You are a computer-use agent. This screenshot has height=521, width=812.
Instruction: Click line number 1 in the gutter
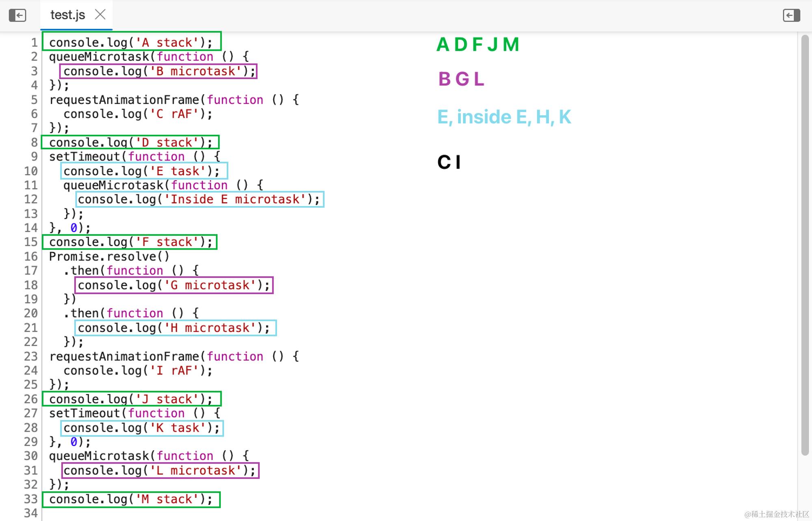coord(34,43)
